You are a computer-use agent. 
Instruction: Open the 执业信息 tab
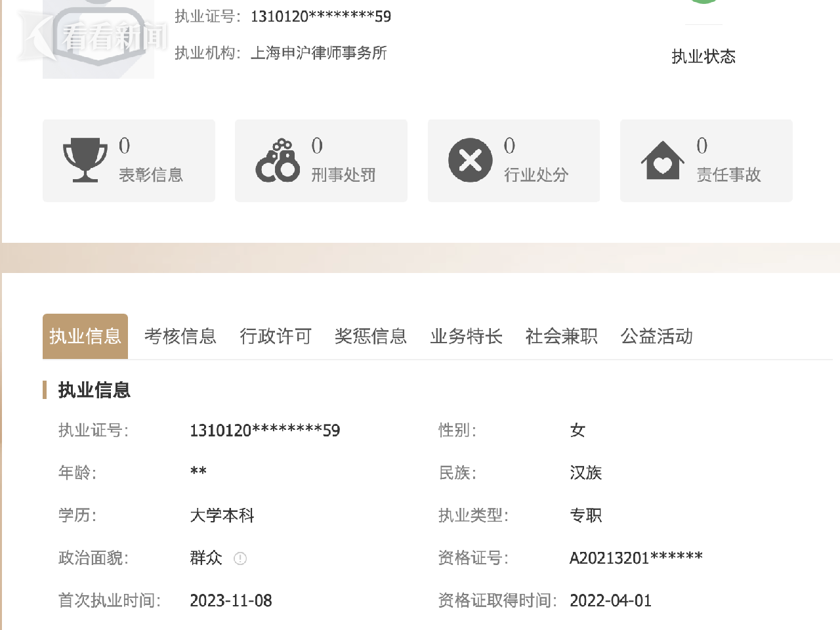pyautogui.click(x=85, y=337)
